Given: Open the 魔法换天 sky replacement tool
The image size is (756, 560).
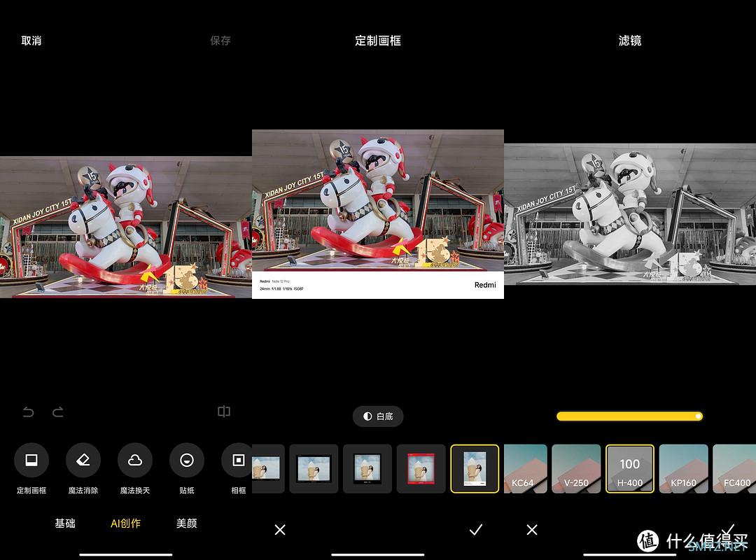Looking at the screenshot, I should pyautogui.click(x=135, y=461).
